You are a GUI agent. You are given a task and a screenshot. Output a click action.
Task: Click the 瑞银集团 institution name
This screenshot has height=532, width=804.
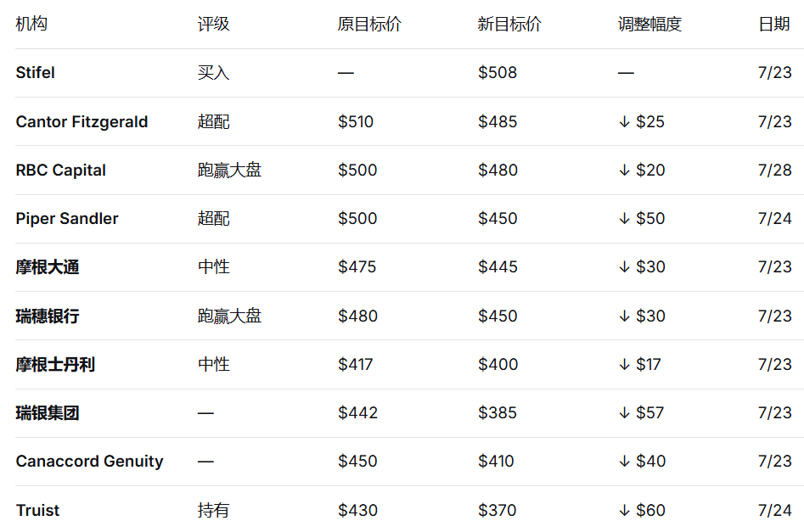click(x=48, y=412)
